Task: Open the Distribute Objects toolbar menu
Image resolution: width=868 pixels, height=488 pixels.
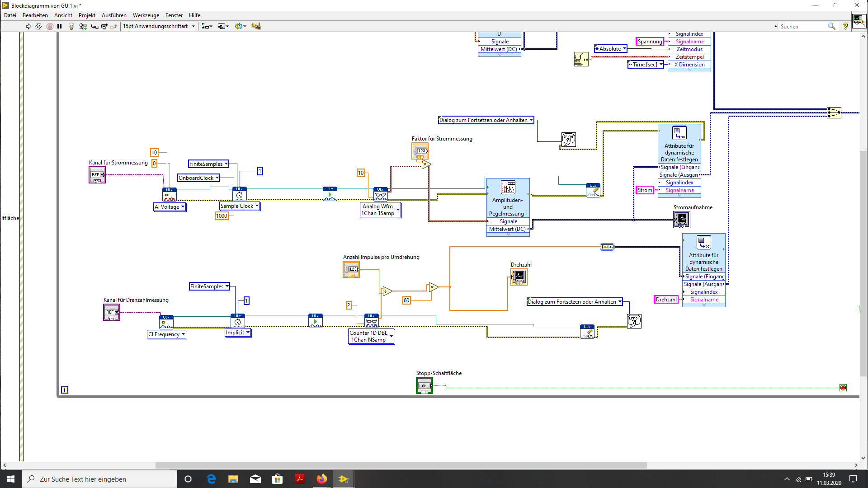Action: 223,26
